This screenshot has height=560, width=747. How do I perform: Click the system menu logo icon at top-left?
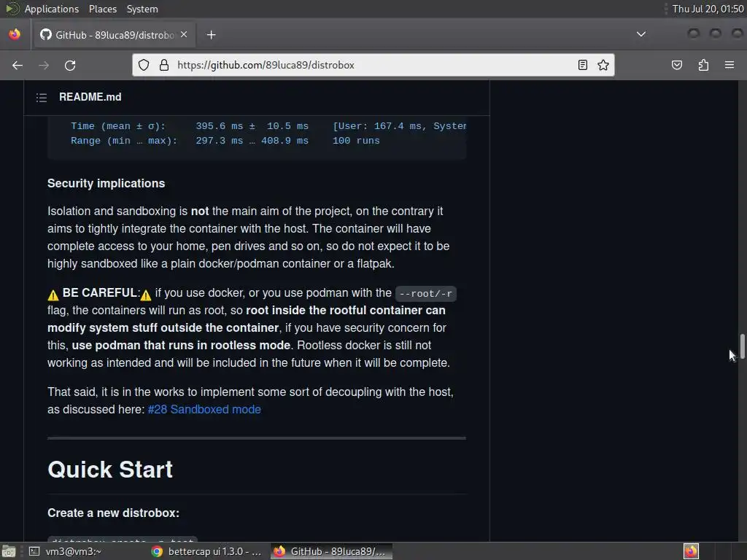[x=12, y=9]
